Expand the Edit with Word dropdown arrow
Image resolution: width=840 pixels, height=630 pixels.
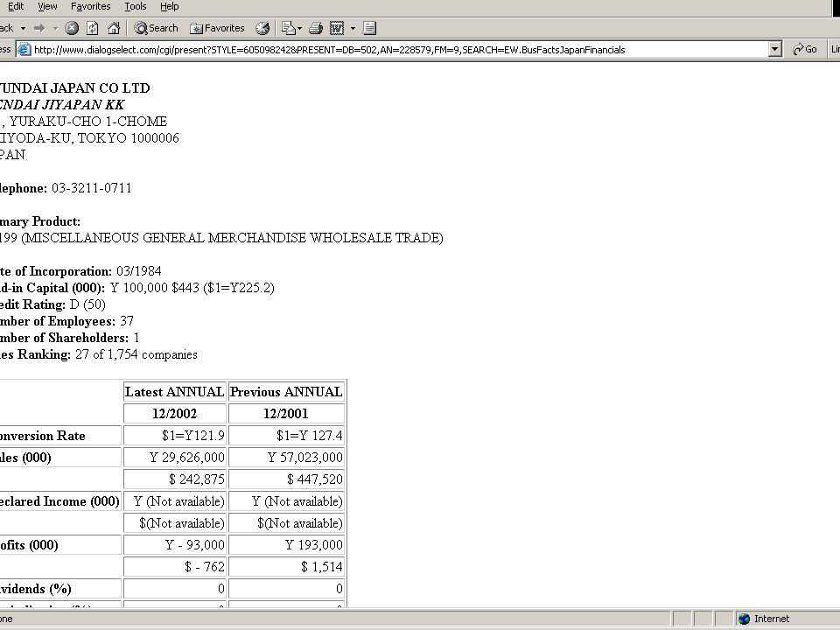[x=353, y=28]
